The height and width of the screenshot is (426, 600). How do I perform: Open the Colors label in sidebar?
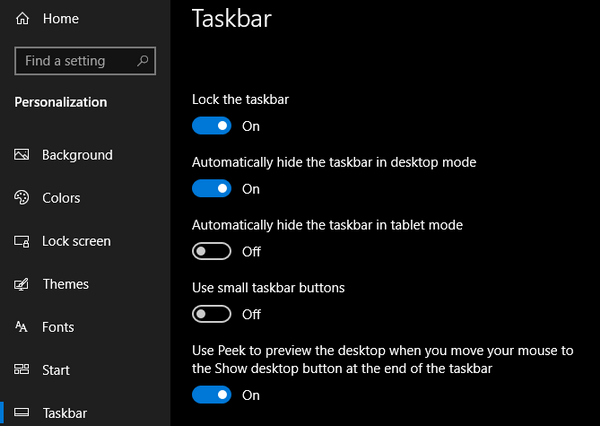(61, 198)
